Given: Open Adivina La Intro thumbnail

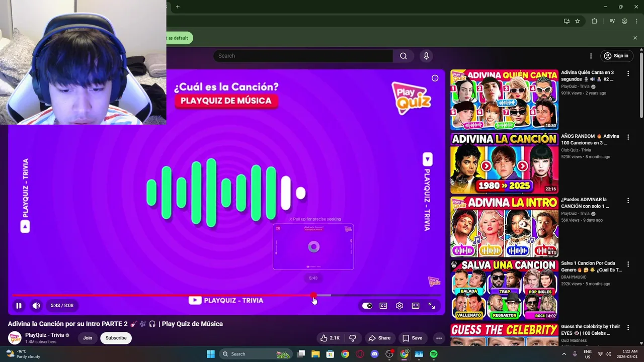Looking at the screenshot, I should point(504,227).
